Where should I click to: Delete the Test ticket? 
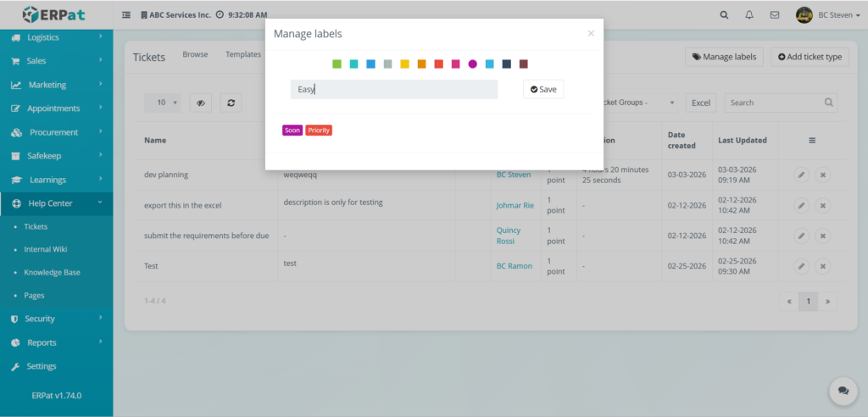[822, 266]
